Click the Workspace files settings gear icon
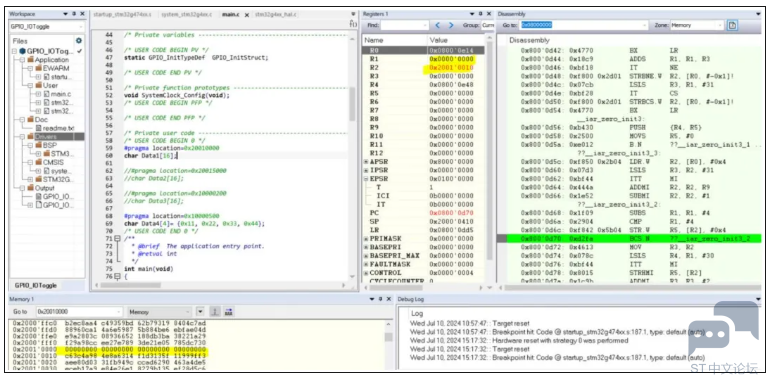 pos(79,41)
